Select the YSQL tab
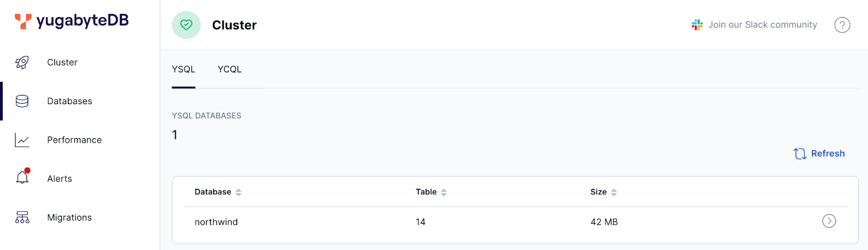The height and width of the screenshot is (250, 868). point(183,69)
